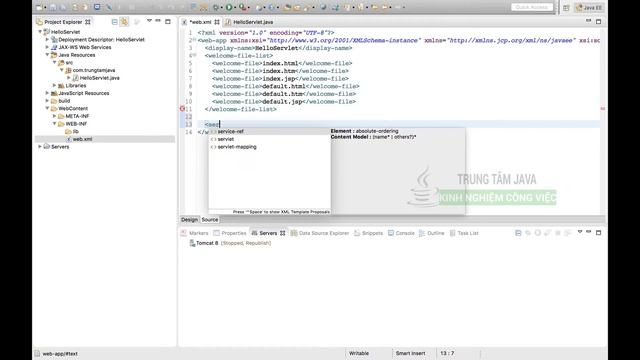Toggle fold on line 4 welcome-file-list
This screenshot has width=640, height=360.
[195, 55]
